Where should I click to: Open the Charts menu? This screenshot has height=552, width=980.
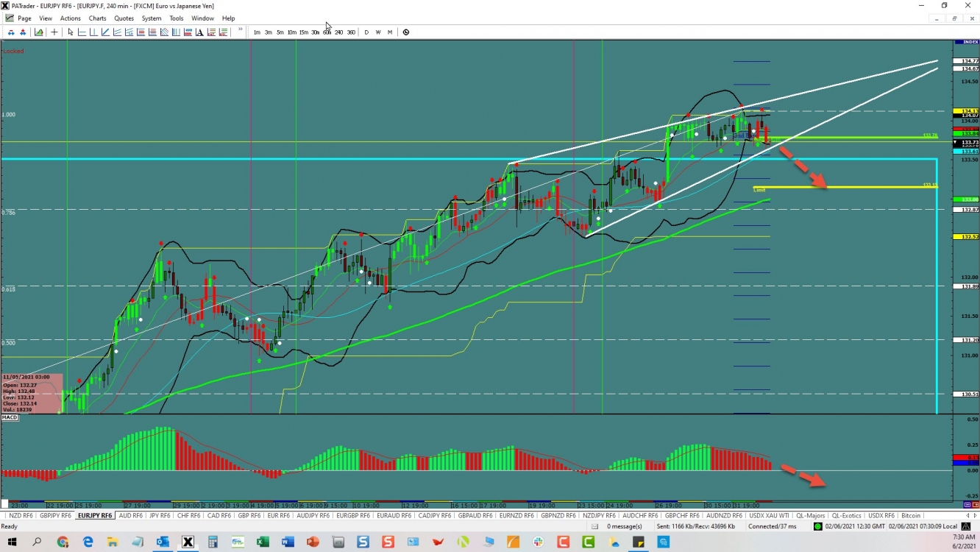pyautogui.click(x=97, y=18)
